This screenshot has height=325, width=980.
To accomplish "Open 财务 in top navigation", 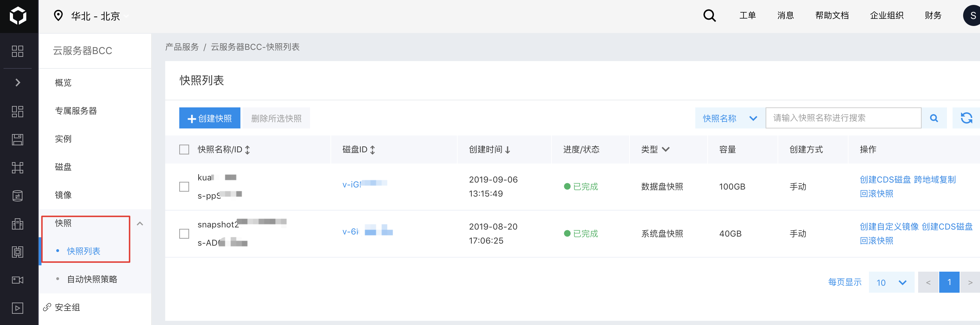I will [x=933, y=15].
